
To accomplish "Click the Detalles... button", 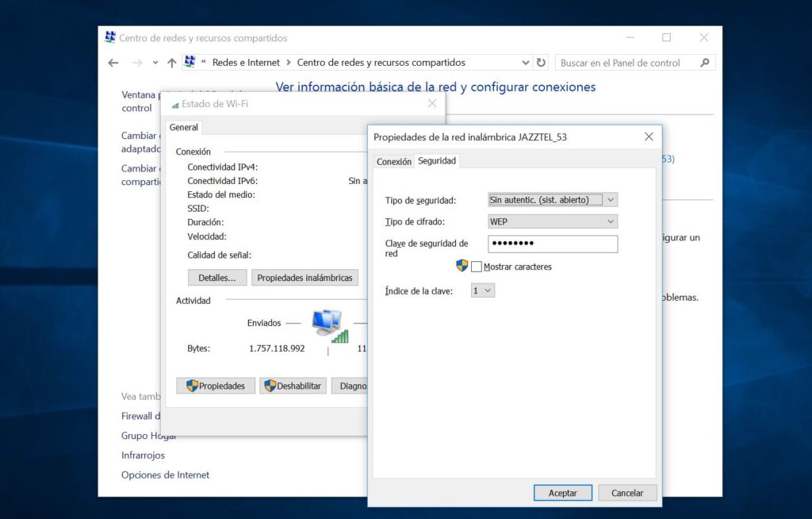I will (217, 278).
